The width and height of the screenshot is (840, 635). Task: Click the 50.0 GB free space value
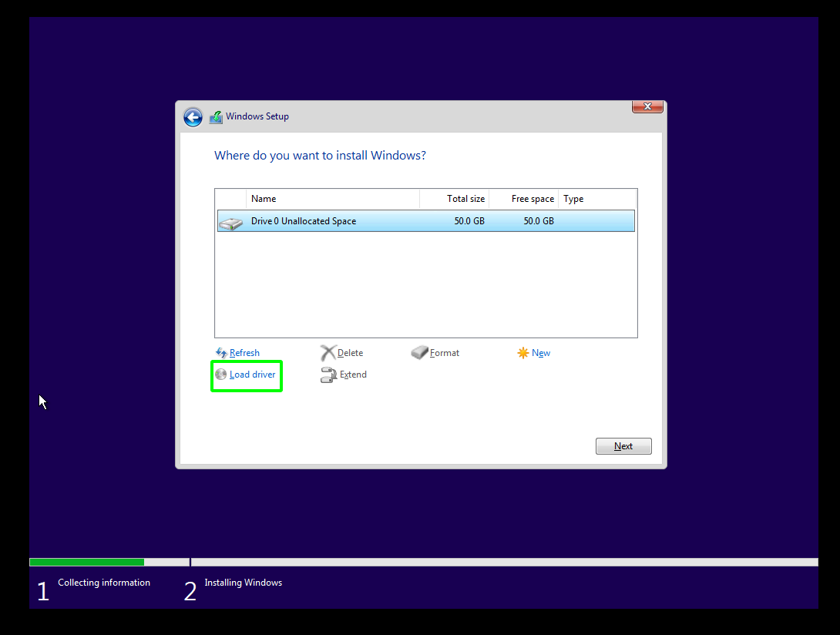[539, 220]
